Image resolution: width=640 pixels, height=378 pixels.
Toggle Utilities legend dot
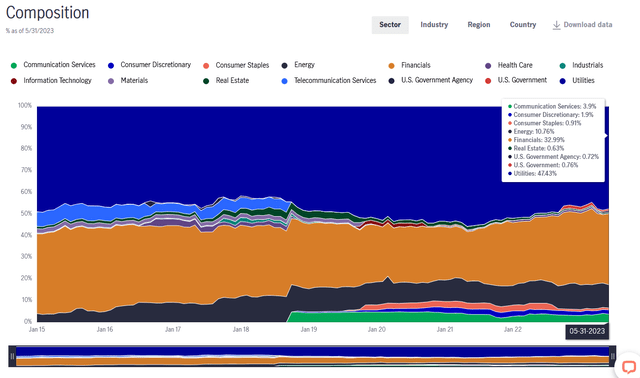pos(562,81)
